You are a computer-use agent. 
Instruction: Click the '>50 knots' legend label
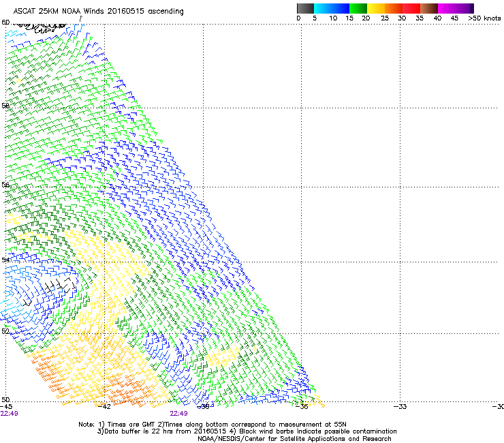(x=484, y=18)
